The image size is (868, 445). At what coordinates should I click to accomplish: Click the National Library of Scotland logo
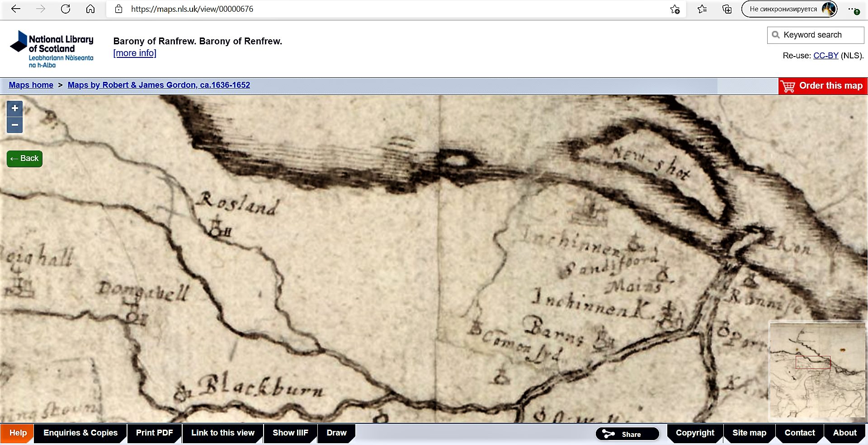[x=52, y=49]
